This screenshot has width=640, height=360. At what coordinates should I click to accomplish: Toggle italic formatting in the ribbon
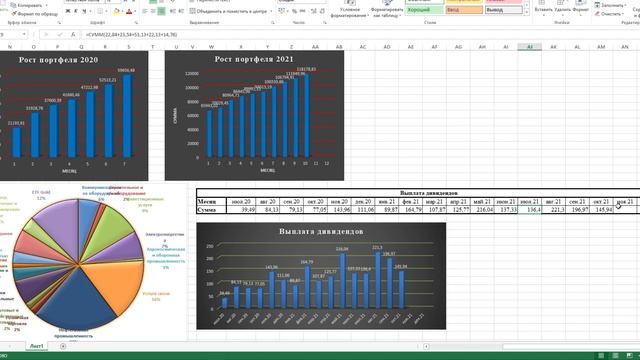tap(76, 11)
